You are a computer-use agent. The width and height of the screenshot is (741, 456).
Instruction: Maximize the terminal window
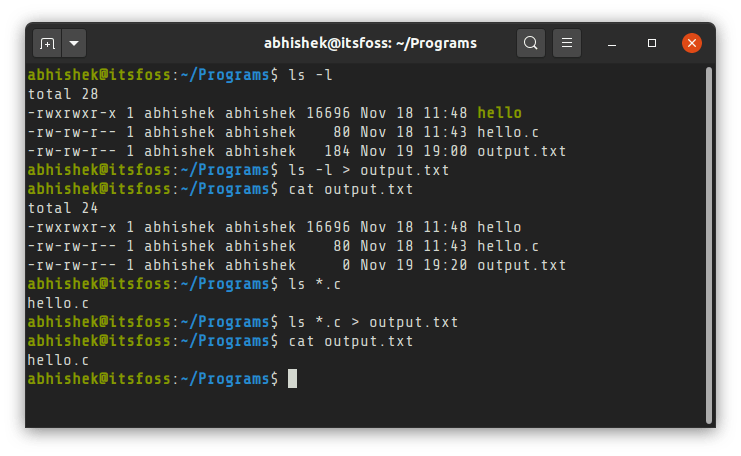click(x=652, y=43)
